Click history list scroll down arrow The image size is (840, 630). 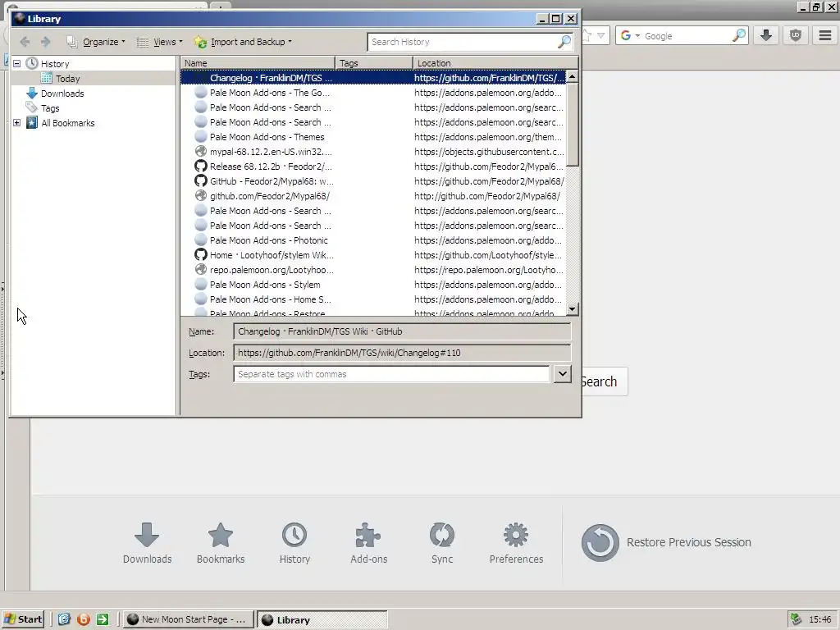[572, 309]
